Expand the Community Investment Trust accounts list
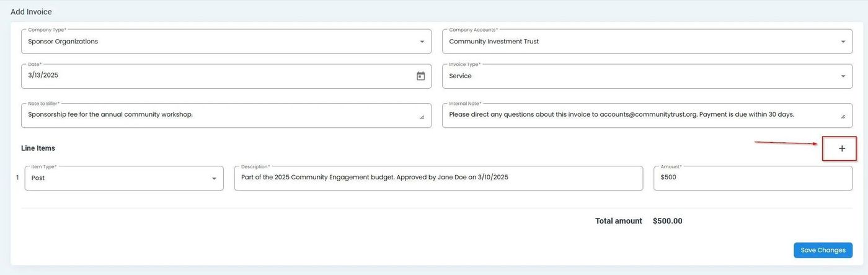The height and width of the screenshot is (275, 868). point(639,42)
